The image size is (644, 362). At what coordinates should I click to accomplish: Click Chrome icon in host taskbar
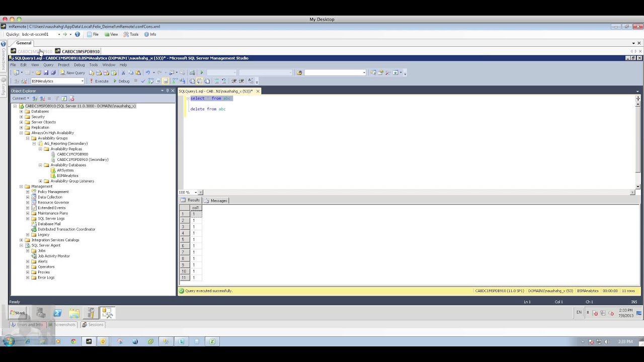(x=73, y=341)
